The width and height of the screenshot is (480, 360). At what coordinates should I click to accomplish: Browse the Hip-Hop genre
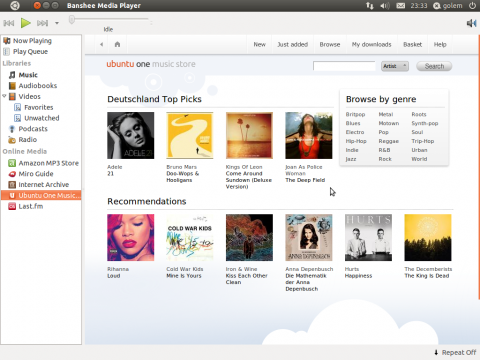point(356,141)
